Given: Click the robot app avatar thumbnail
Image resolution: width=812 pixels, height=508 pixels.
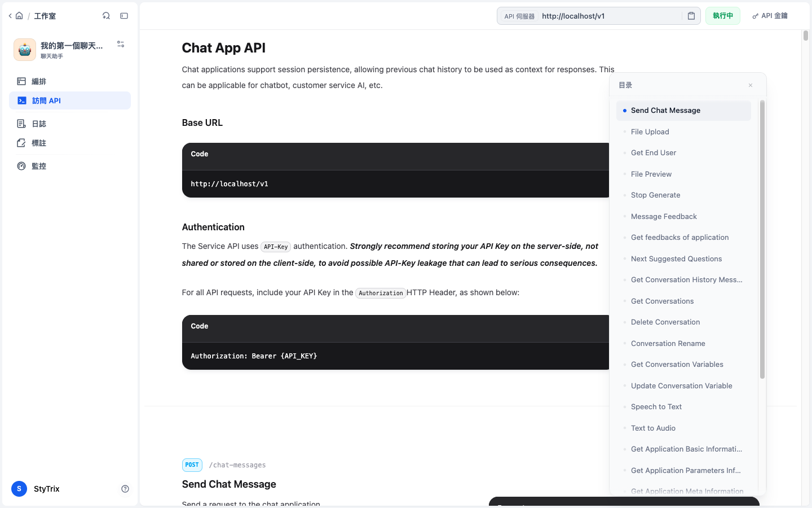Looking at the screenshot, I should click(25, 50).
